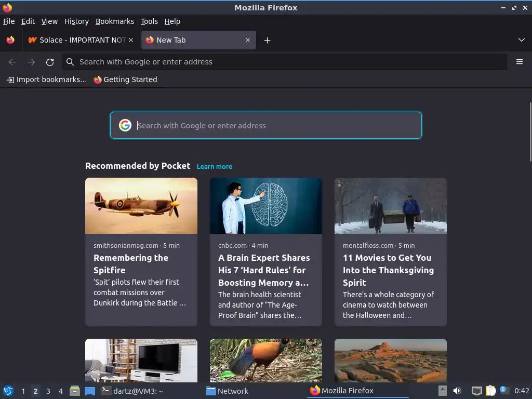Reload the current page
This screenshot has width=532, height=399.
click(50, 62)
